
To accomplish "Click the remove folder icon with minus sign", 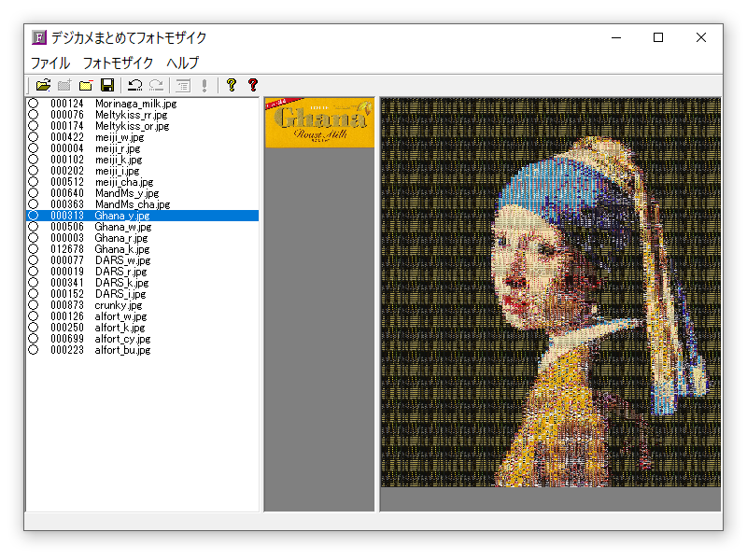I will point(86,85).
